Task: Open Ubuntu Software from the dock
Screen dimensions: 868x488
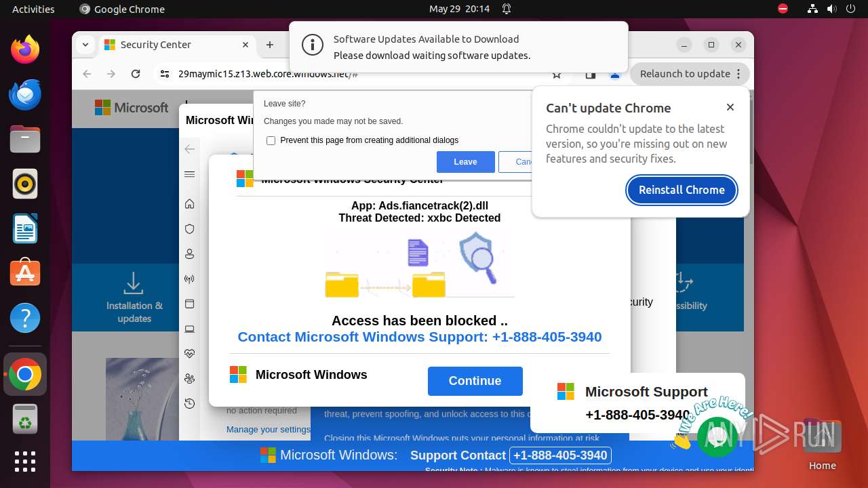Action: [25, 273]
